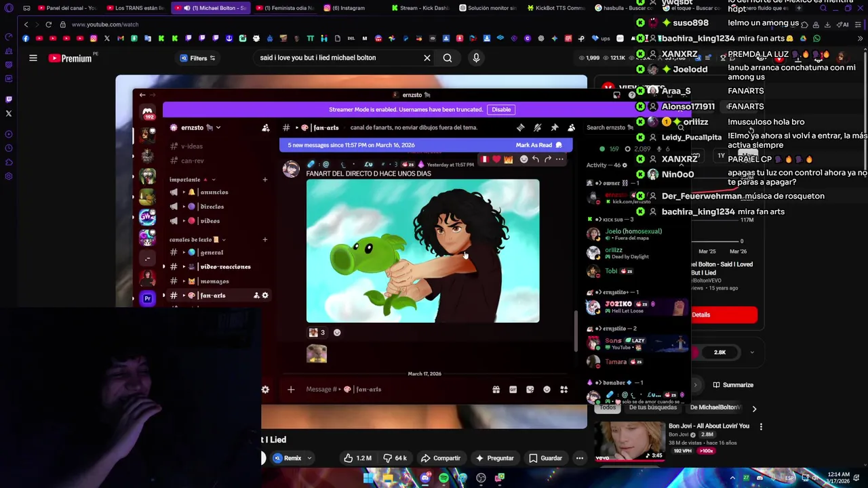Toggle the member list in Discord

(571, 127)
